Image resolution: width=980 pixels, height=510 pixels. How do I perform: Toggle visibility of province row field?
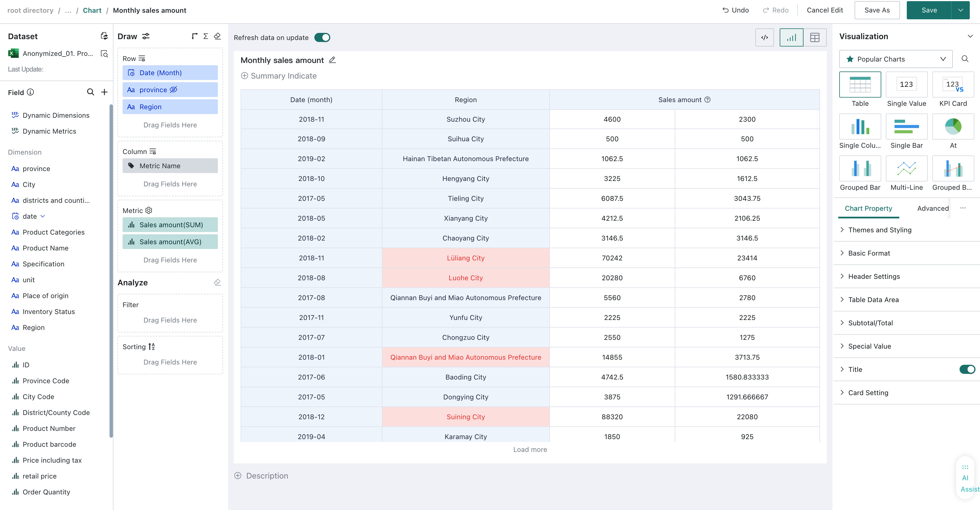(x=173, y=90)
